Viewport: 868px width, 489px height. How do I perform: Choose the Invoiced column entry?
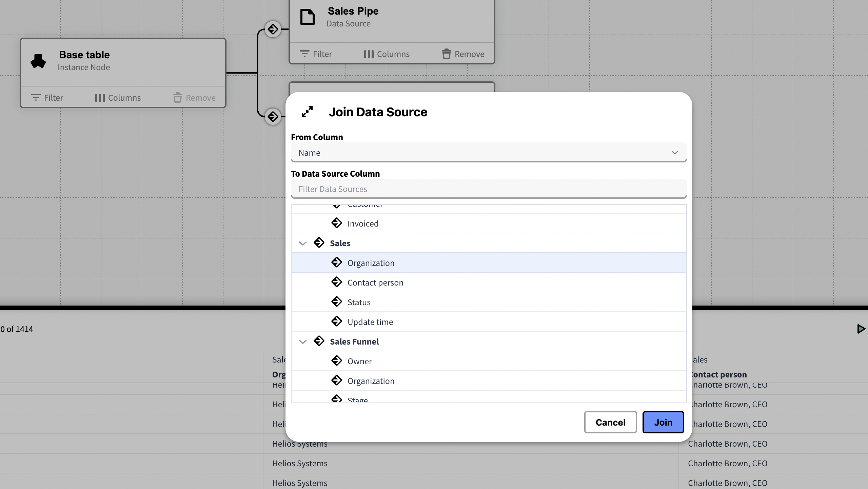363,223
